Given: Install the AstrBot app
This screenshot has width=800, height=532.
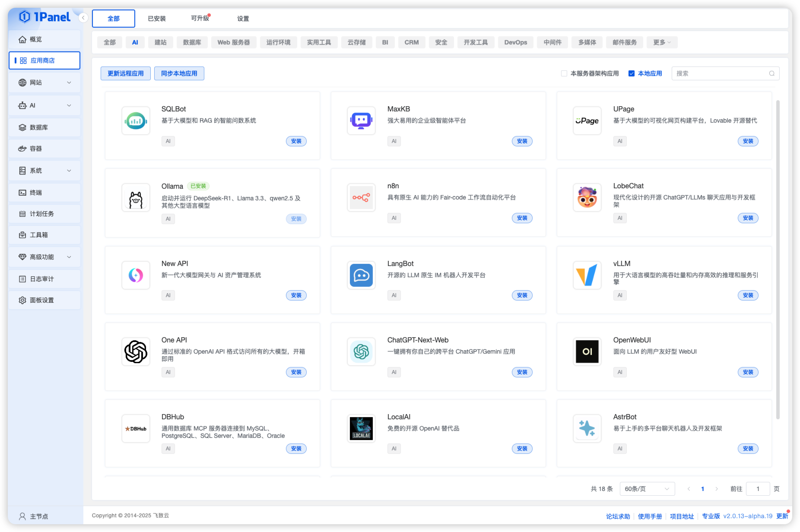Looking at the screenshot, I should click(748, 449).
